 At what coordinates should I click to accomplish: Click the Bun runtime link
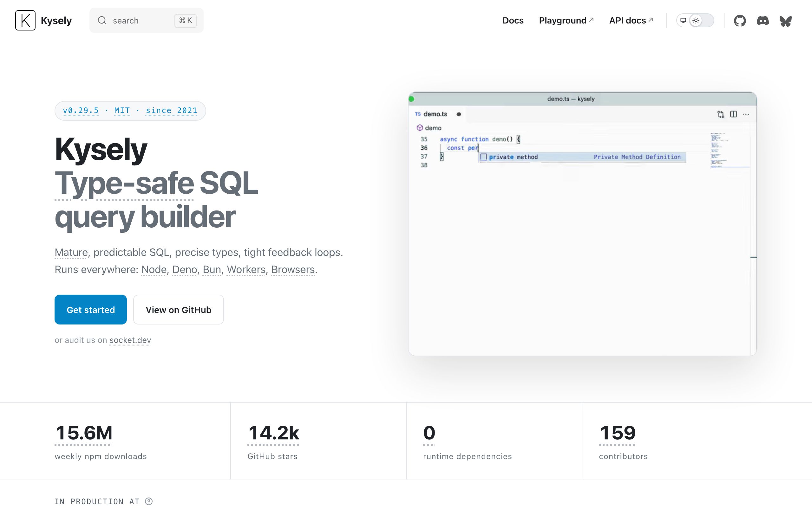[x=212, y=270]
